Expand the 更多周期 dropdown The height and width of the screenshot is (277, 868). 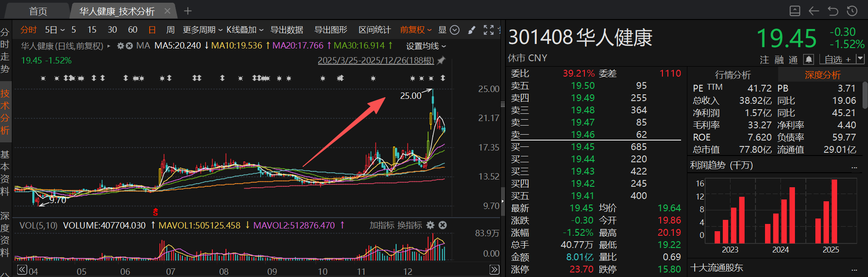coord(202,30)
